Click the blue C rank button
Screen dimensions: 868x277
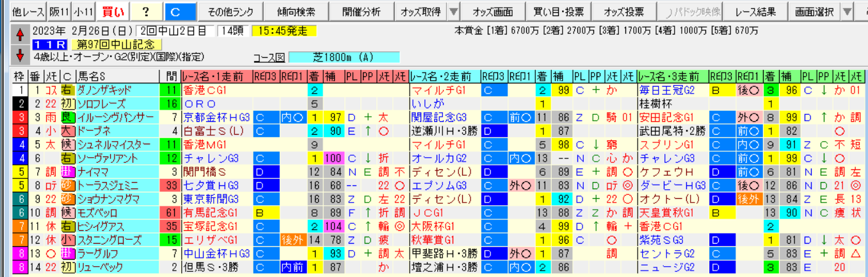pyautogui.click(x=181, y=12)
